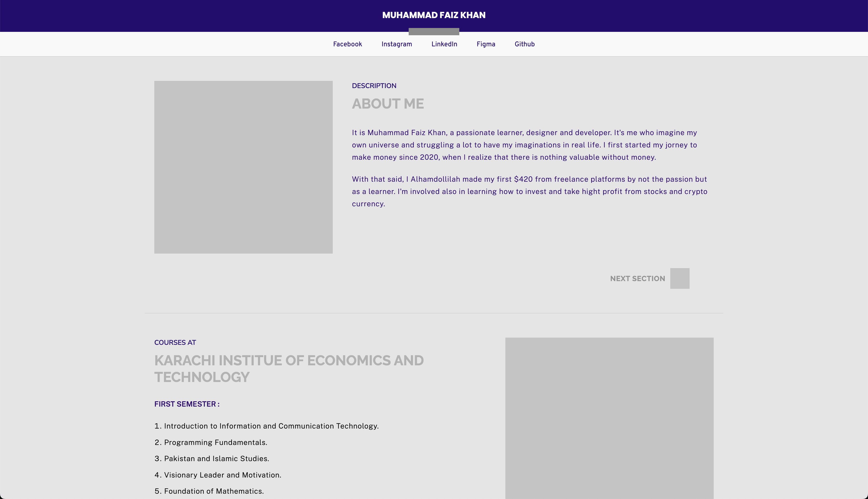Click the gray handle below the header title
868x499 pixels.
[x=434, y=32]
